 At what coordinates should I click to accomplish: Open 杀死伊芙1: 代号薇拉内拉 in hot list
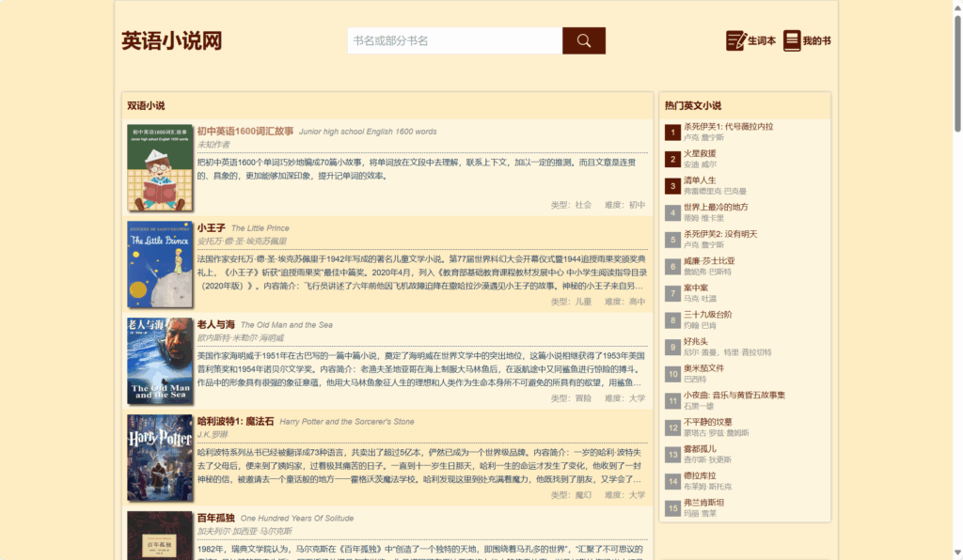729,126
